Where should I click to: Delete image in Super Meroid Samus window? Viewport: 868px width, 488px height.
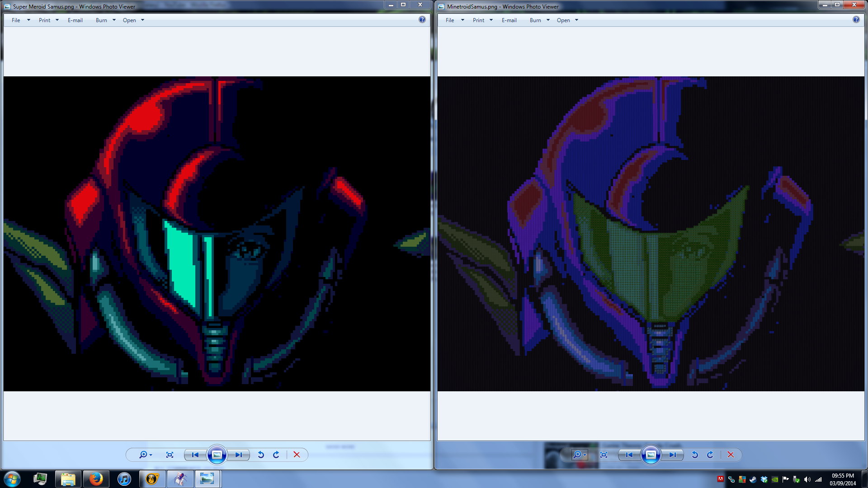click(x=297, y=455)
